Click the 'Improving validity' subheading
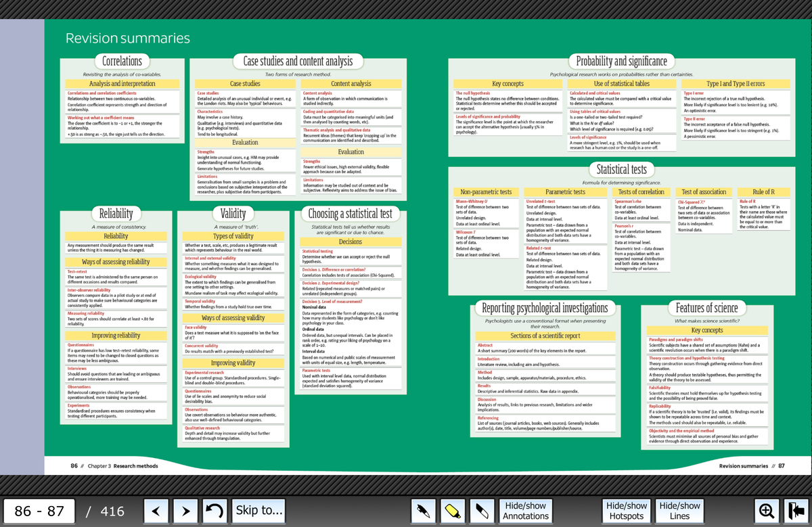This screenshot has height=527, width=812. coord(233,363)
